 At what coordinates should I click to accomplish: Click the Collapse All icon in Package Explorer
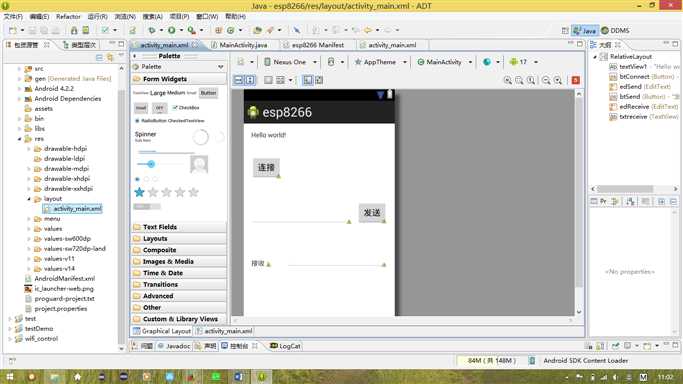[x=99, y=57]
